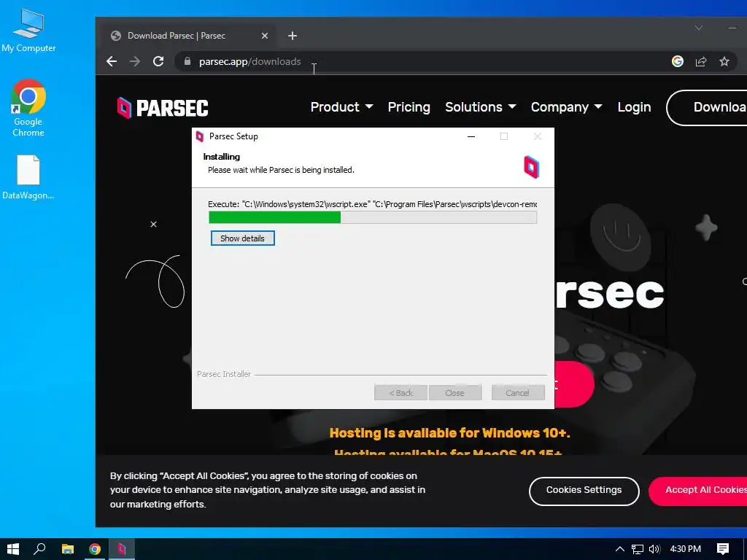Open File Explorer from taskbar

coord(68,549)
